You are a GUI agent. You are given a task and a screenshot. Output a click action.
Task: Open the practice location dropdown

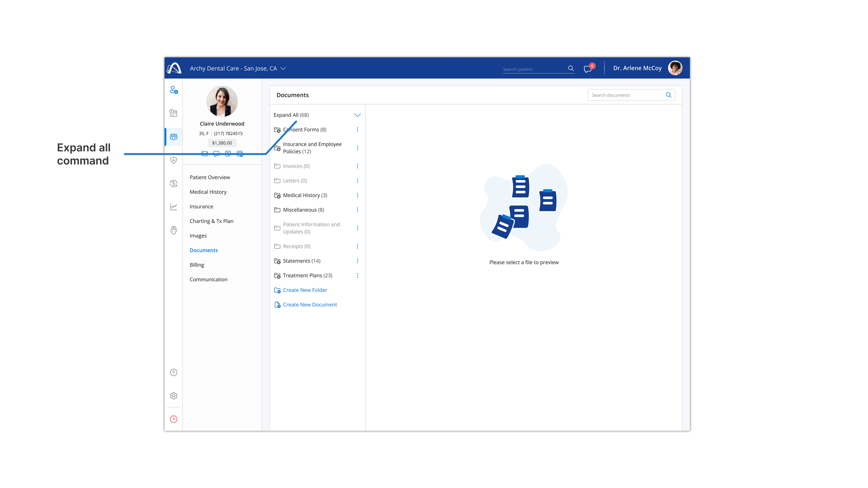[283, 68]
